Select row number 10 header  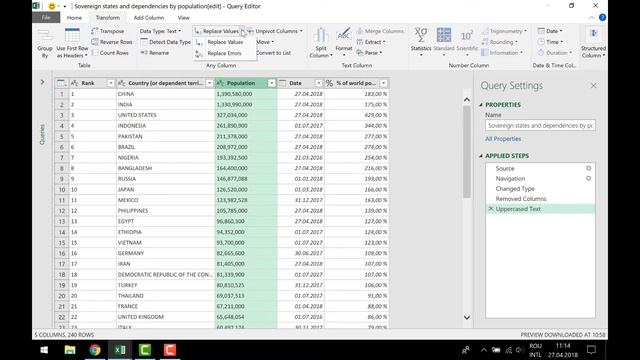(x=62, y=189)
